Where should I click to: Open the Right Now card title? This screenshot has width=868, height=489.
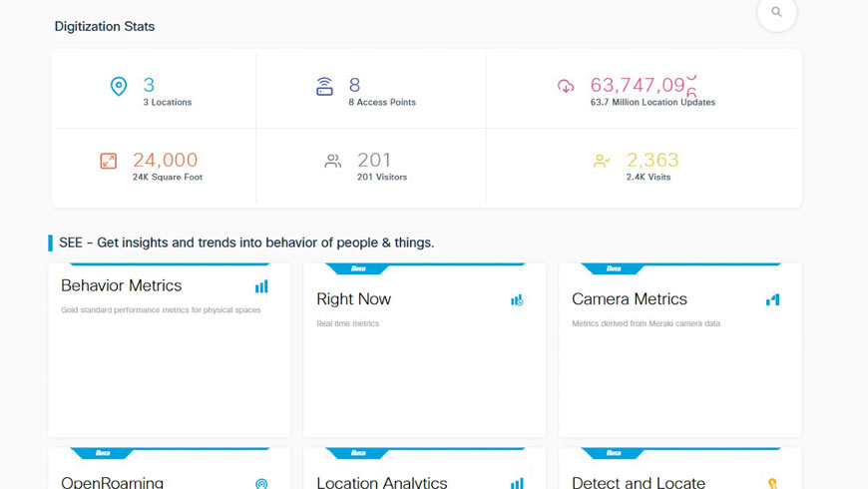[354, 299]
